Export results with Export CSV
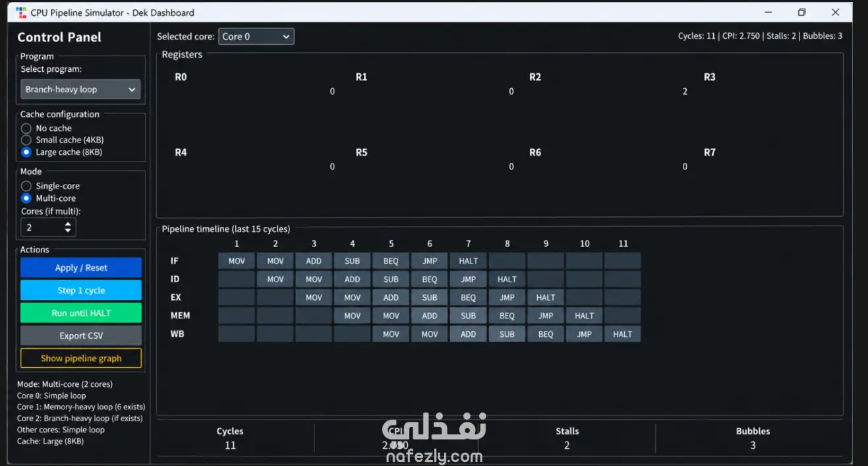Screen dimensions: 868x466 coord(81,335)
